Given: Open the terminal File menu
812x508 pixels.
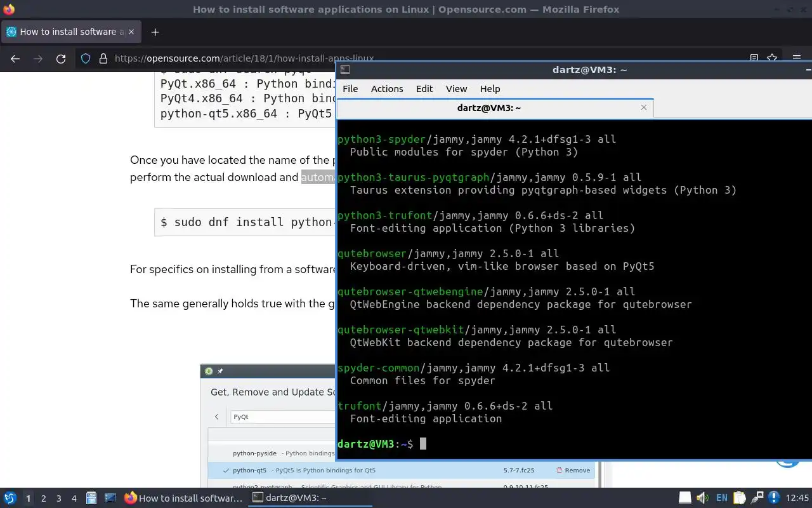Looking at the screenshot, I should 350,89.
